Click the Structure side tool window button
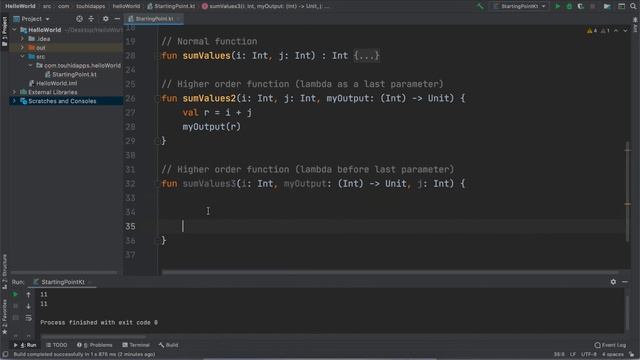This screenshot has height=360, width=640. 4,271
